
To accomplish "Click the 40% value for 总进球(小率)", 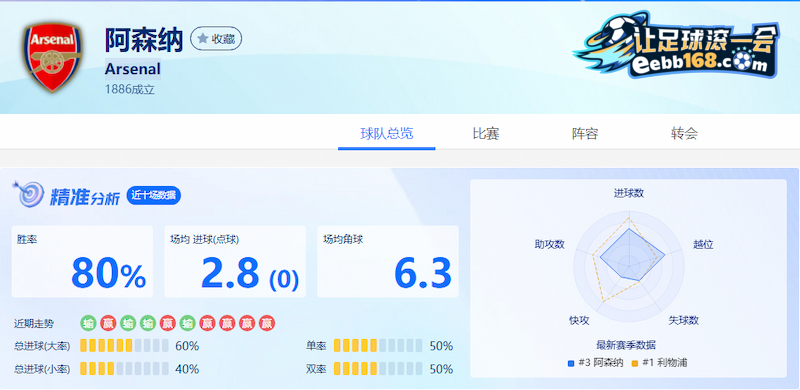I will coord(187,369).
